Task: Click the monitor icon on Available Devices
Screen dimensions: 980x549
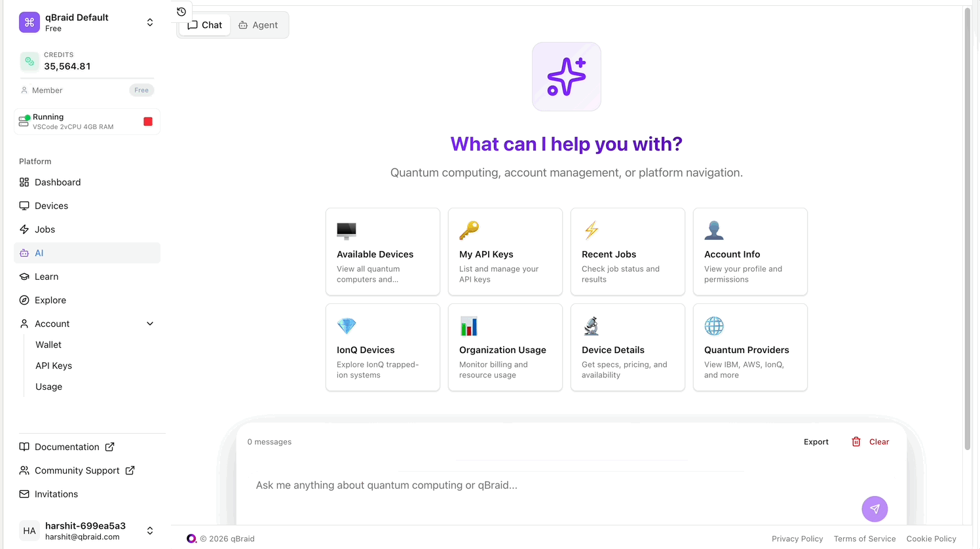Action: [347, 231]
